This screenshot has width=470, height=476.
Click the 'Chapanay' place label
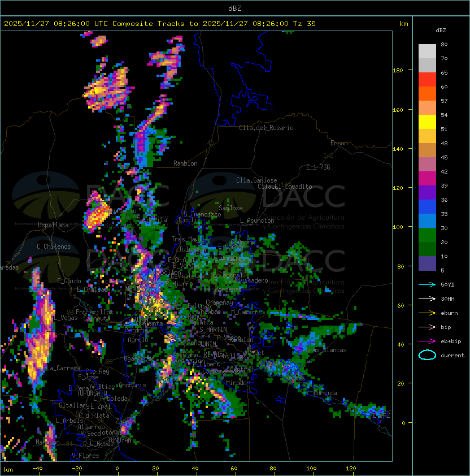(219, 302)
